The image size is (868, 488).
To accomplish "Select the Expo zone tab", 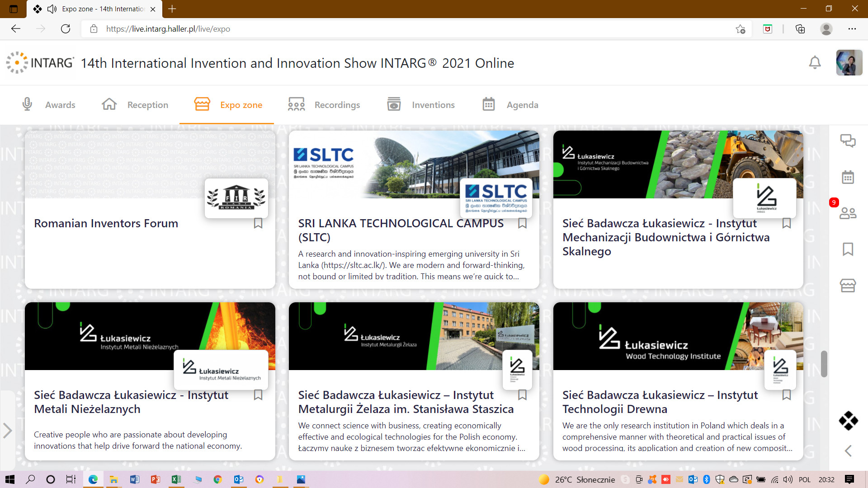I will [228, 104].
